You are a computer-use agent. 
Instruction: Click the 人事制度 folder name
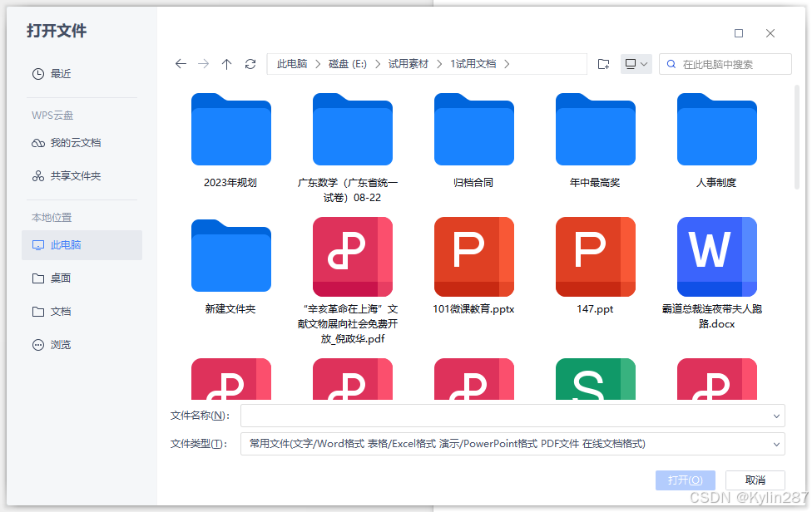click(716, 183)
